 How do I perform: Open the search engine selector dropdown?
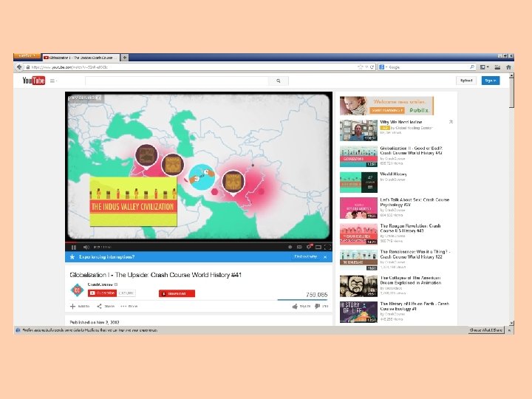[x=383, y=67]
